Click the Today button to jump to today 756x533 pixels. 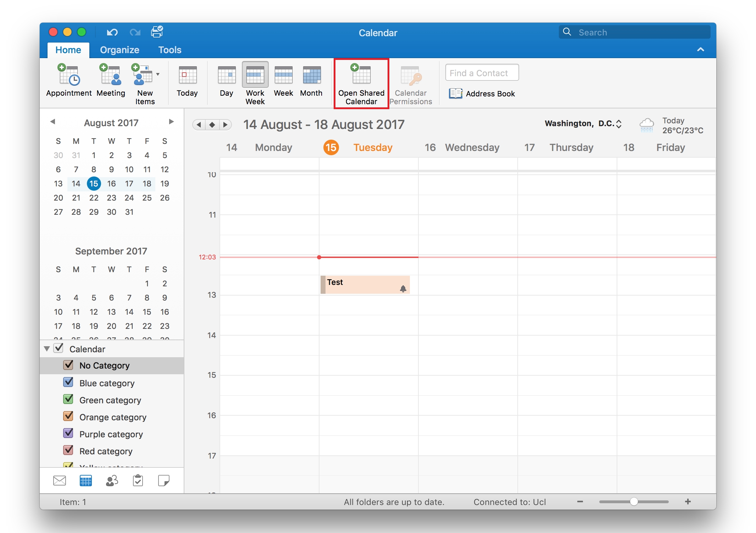point(187,81)
